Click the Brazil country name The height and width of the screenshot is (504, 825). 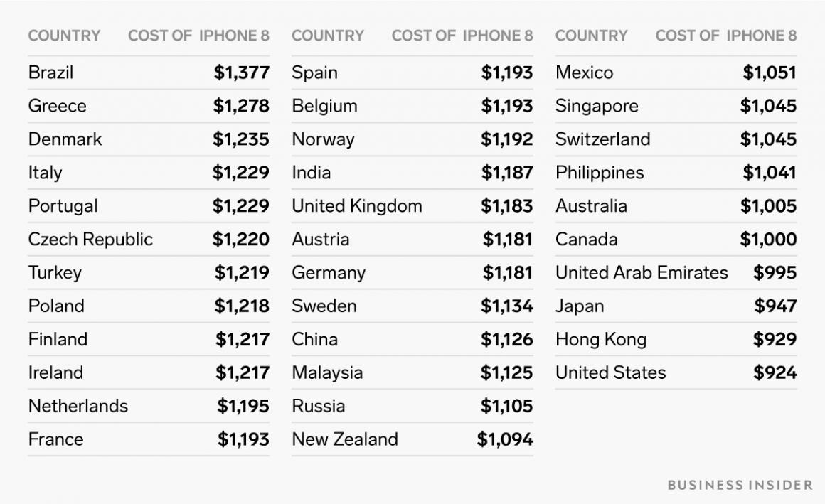coord(50,73)
